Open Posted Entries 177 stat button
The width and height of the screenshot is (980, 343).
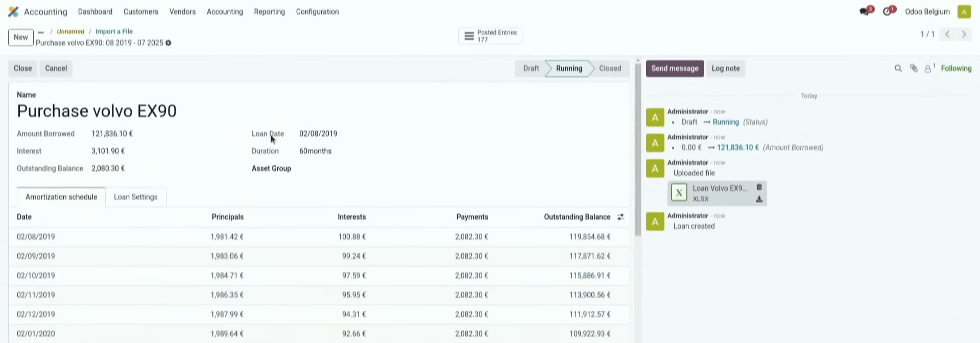[x=490, y=36]
